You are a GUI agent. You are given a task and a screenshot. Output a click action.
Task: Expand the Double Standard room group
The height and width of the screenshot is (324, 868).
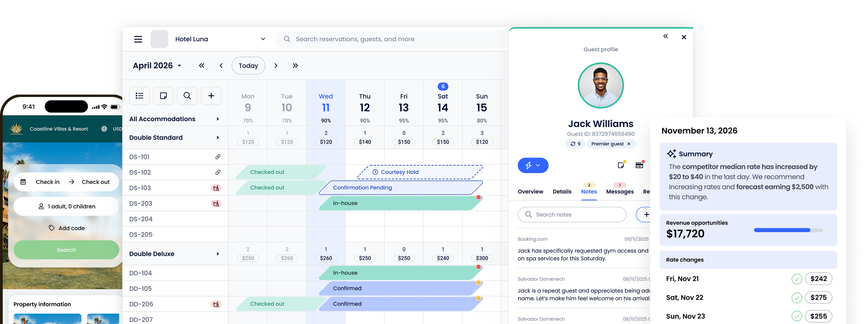point(218,138)
